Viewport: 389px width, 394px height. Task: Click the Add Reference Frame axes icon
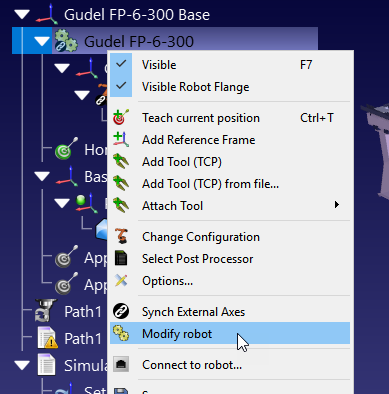121,139
